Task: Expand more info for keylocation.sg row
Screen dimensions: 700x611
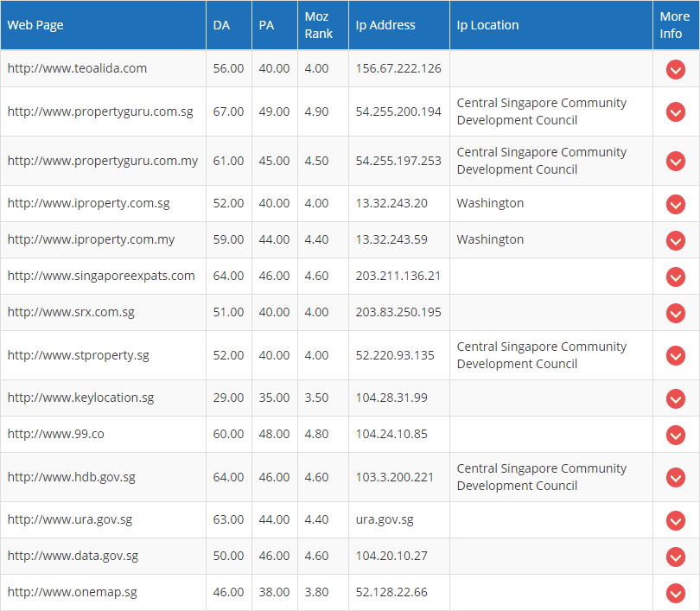Action: (x=676, y=398)
